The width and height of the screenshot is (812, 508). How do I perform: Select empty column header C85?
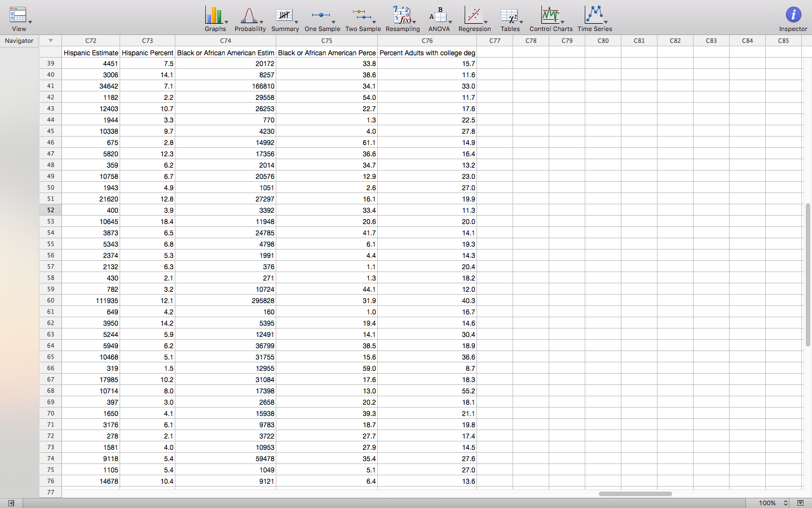point(783,41)
